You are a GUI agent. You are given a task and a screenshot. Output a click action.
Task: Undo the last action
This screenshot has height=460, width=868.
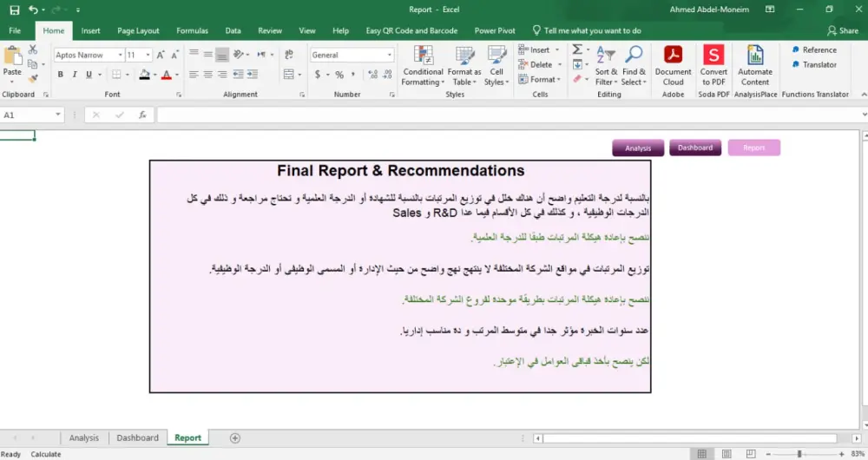(33, 10)
